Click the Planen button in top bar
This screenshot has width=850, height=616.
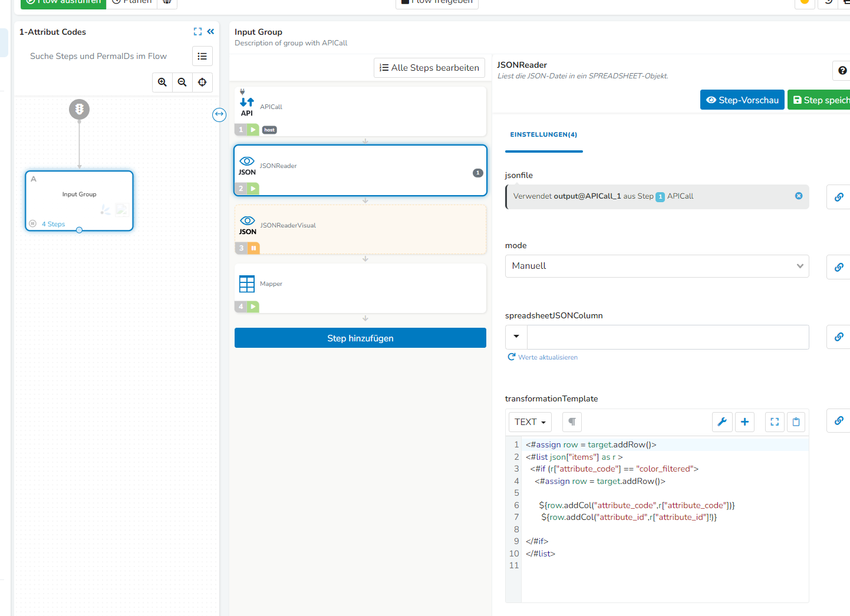pos(131,2)
